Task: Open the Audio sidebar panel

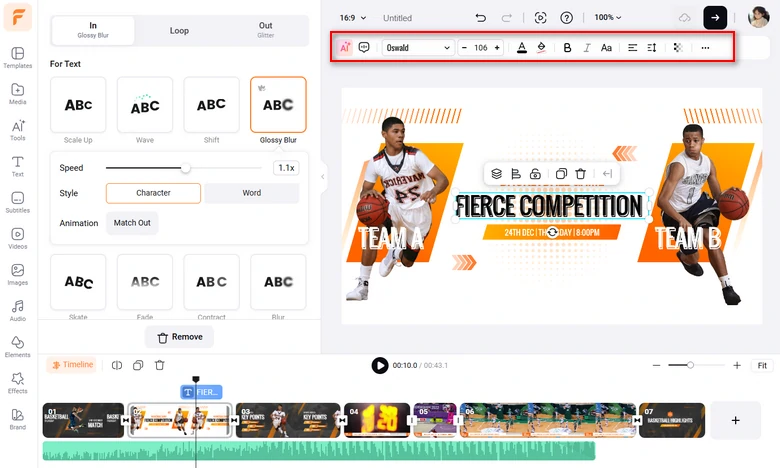Action: click(x=17, y=311)
